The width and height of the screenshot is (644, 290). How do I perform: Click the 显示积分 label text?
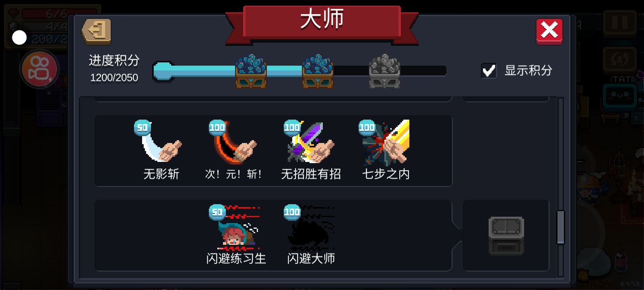[x=528, y=70]
